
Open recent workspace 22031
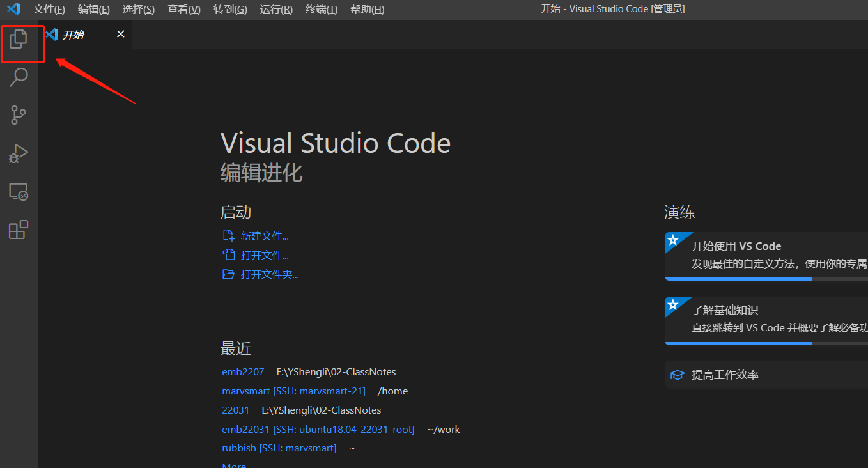236,410
